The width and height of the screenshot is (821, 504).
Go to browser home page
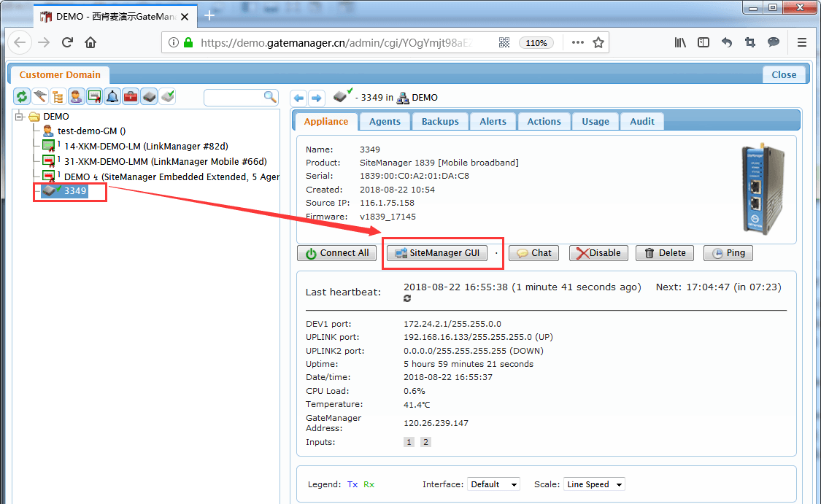coord(90,42)
